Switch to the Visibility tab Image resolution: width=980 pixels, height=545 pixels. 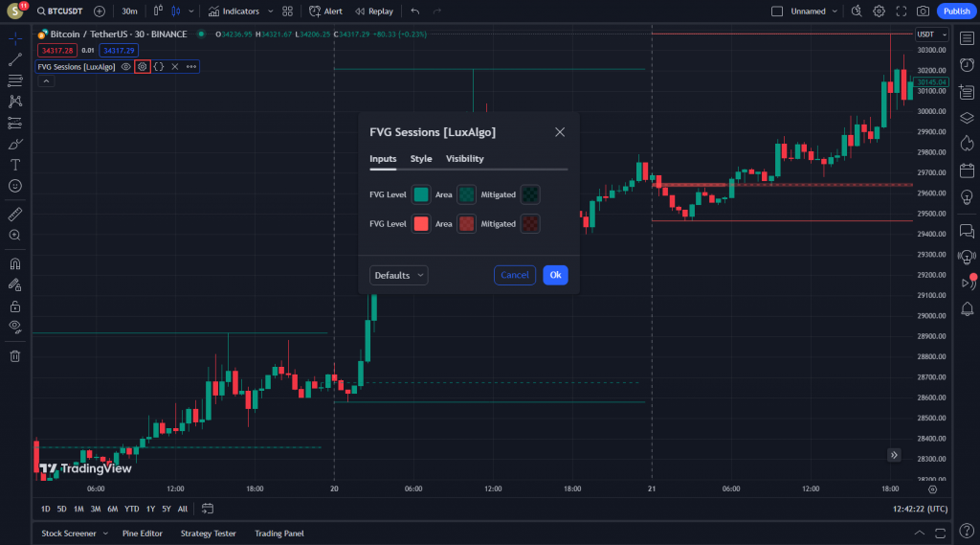click(464, 159)
